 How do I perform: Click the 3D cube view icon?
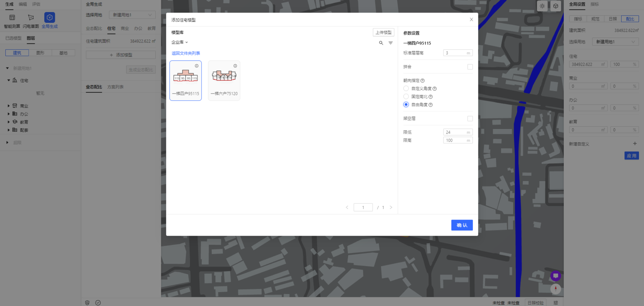point(556,6)
